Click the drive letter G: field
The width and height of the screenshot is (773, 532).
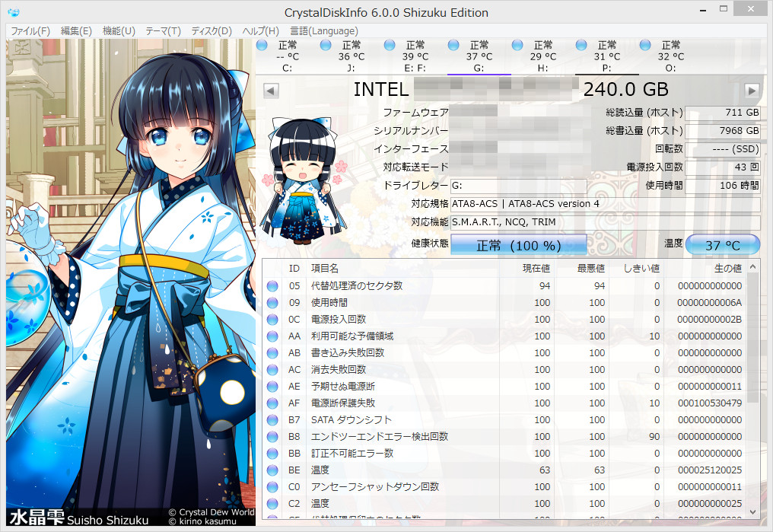[519, 186]
